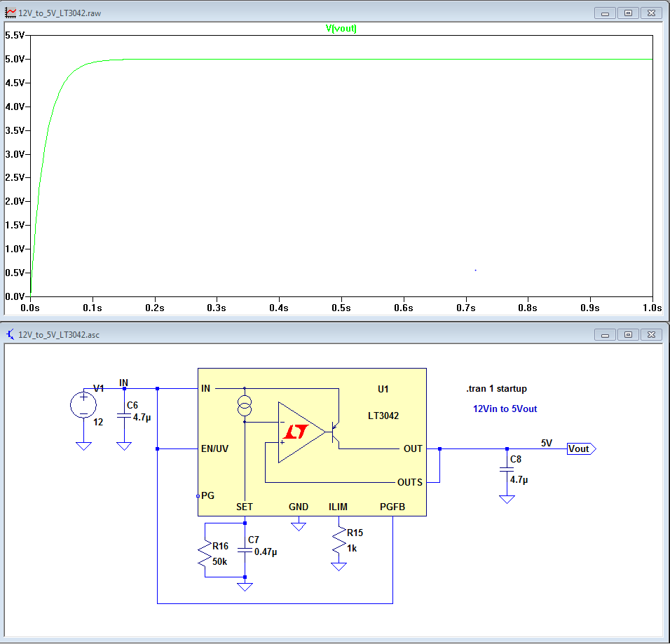Click the waveform window title icon
This screenshot has height=644, width=670.
point(11,13)
